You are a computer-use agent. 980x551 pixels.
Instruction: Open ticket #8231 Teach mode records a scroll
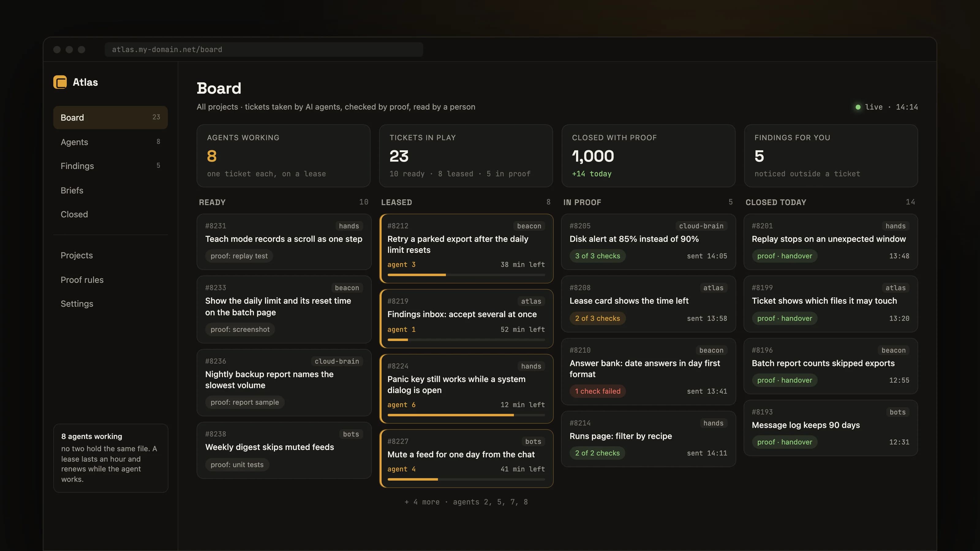(x=284, y=242)
